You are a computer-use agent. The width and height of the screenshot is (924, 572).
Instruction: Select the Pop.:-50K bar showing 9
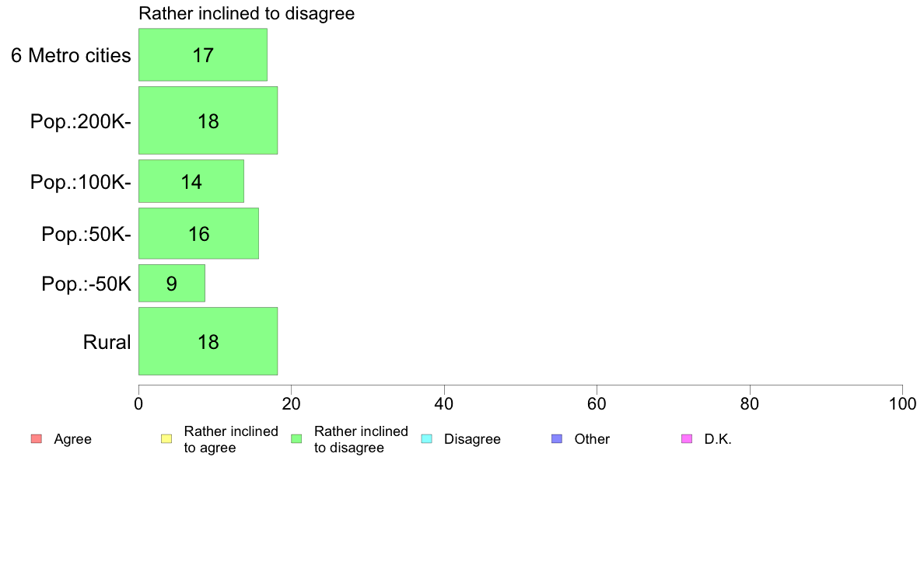coord(171,284)
